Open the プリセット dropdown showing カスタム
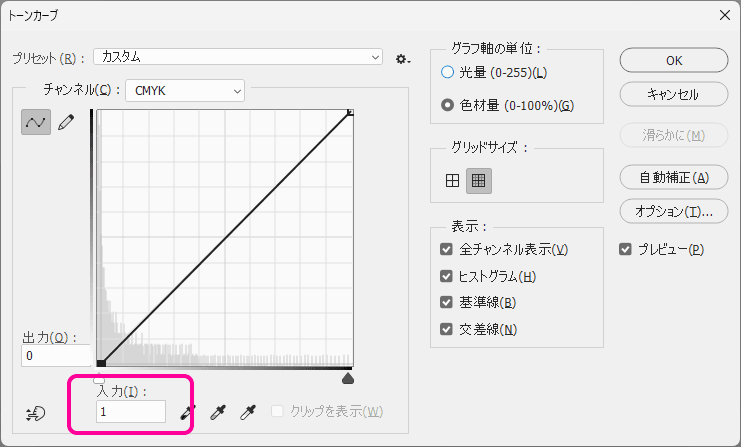 pyautogui.click(x=238, y=57)
